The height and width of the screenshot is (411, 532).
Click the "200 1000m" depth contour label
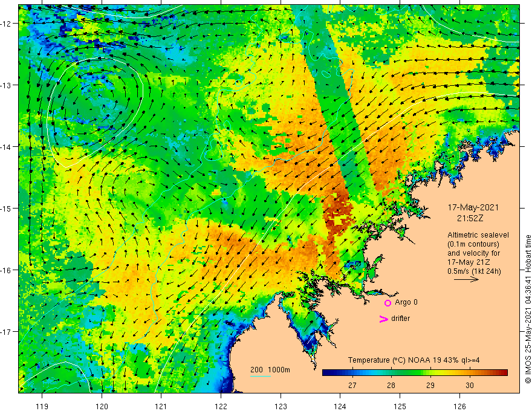pyautogui.click(x=270, y=370)
